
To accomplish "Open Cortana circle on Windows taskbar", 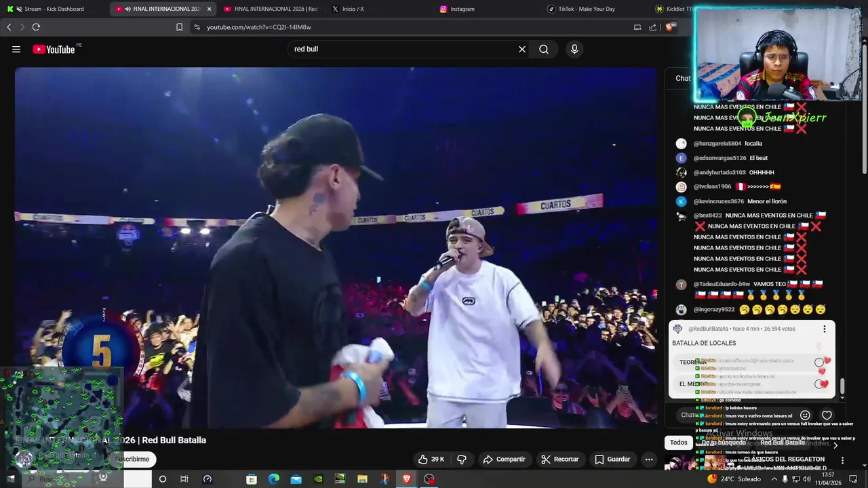I will [x=162, y=479].
